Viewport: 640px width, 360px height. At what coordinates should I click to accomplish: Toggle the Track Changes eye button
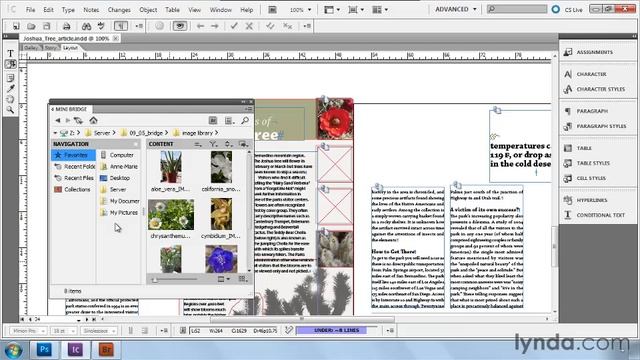(180, 26)
